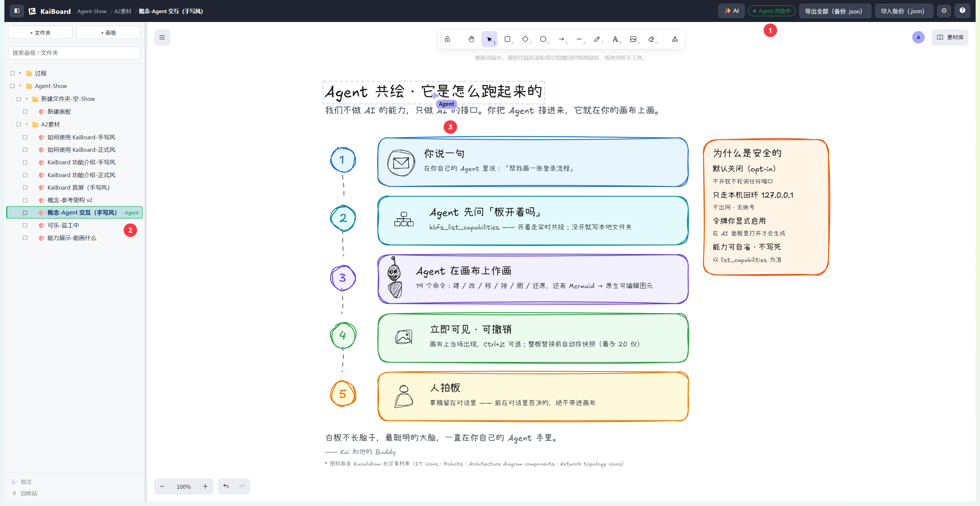Collapse the A2素材 folder arrow

[27, 124]
